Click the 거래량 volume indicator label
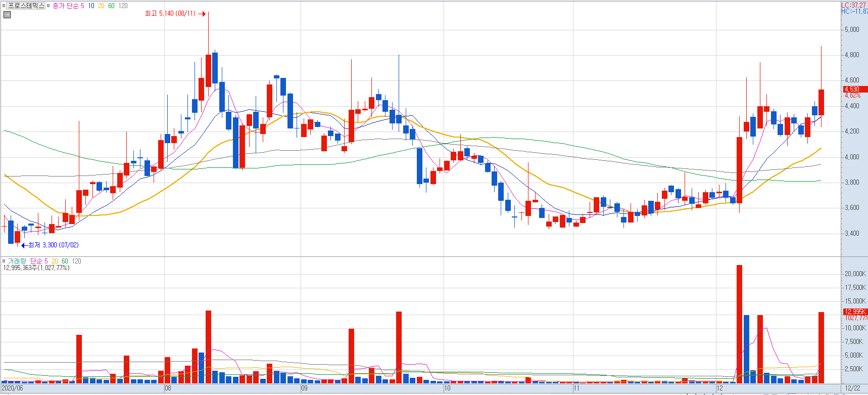Screen dimensions: 868x395 [17, 261]
